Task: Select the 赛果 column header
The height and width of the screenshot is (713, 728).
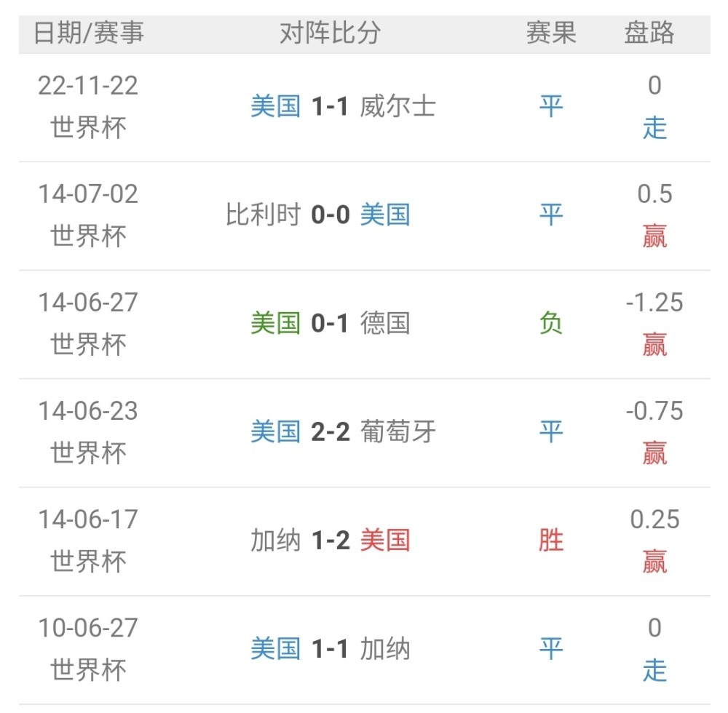Action: (551, 33)
